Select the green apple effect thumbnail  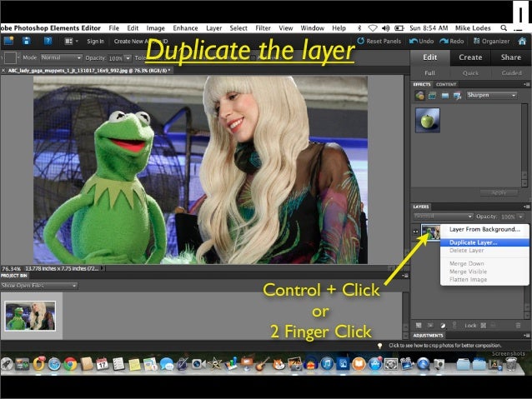tap(428, 120)
